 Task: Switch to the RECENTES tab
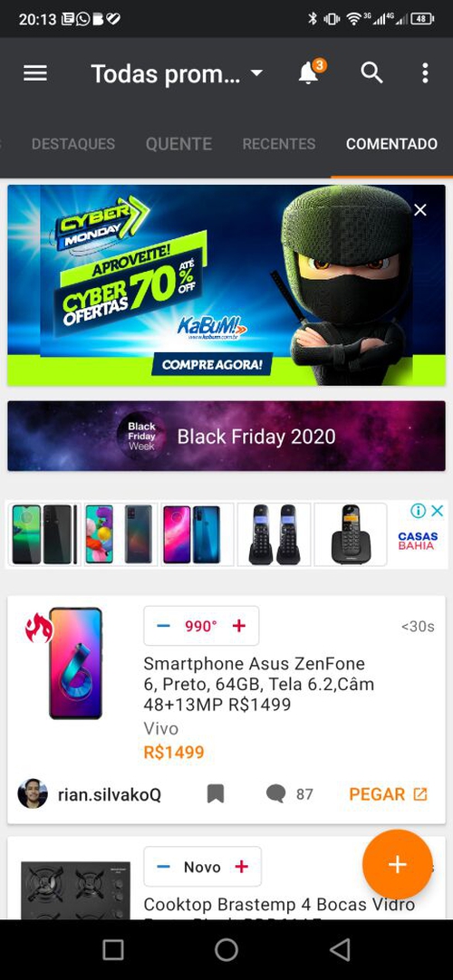tap(279, 144)
